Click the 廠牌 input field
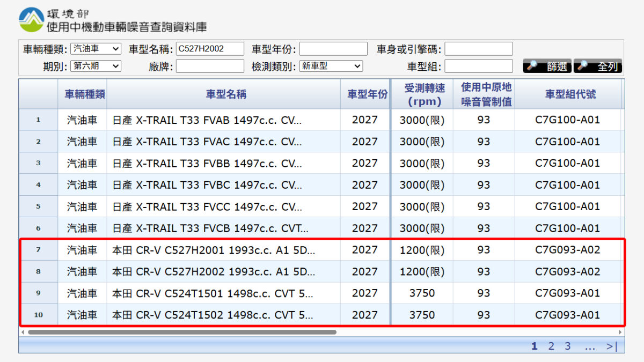The height and width of the screenshot is (362, 644). point(210,66)
